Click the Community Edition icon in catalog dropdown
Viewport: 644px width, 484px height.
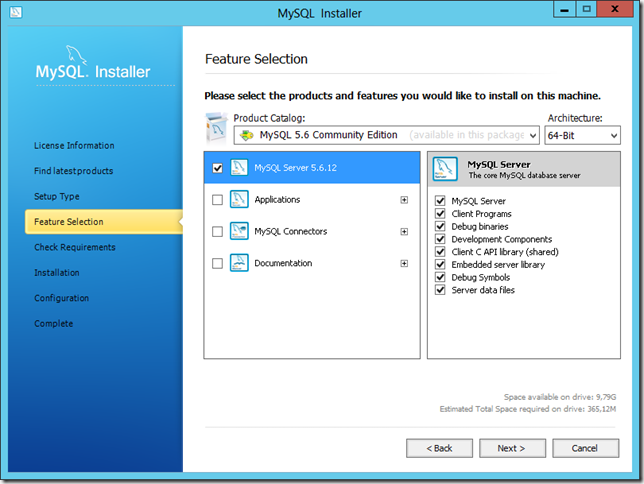247,135
